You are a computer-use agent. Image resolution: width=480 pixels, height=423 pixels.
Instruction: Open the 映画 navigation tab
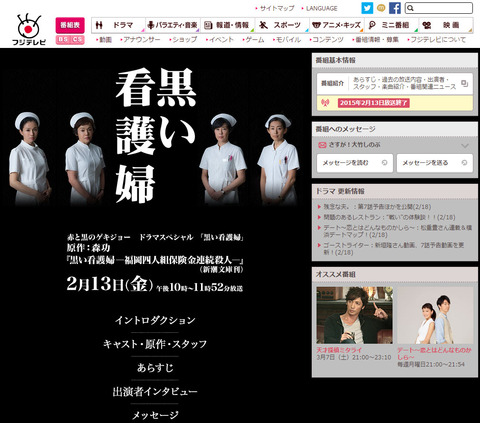pyautogui.click(x=446, y=25)
